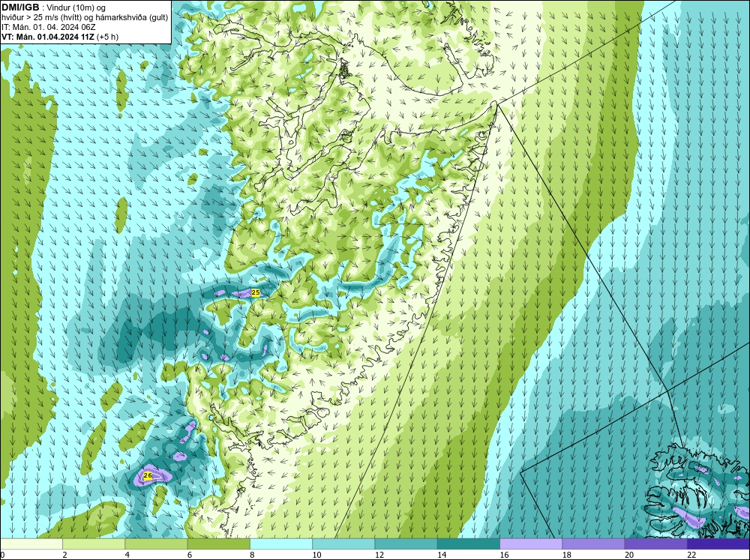Click the legend value 22

tap(691, 555)
